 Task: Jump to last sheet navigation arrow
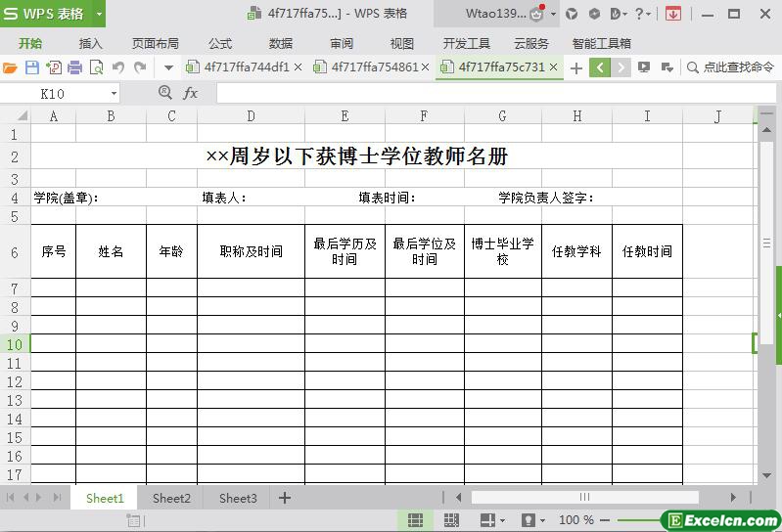pyautogui.click(x=58, y=497)
